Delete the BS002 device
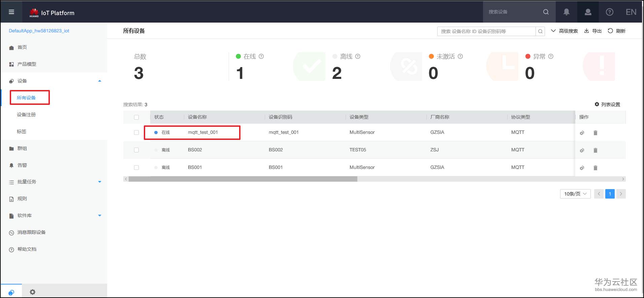 click(x=595, y=150)
